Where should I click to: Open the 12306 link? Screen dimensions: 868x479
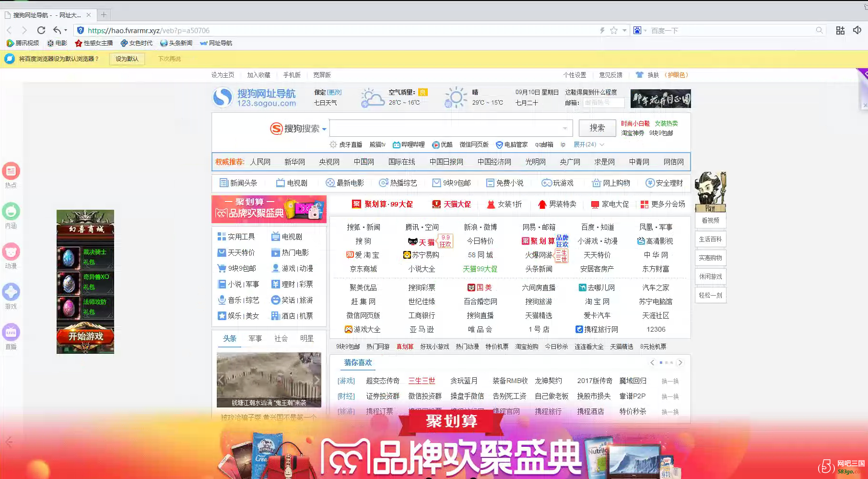(656, 329)
